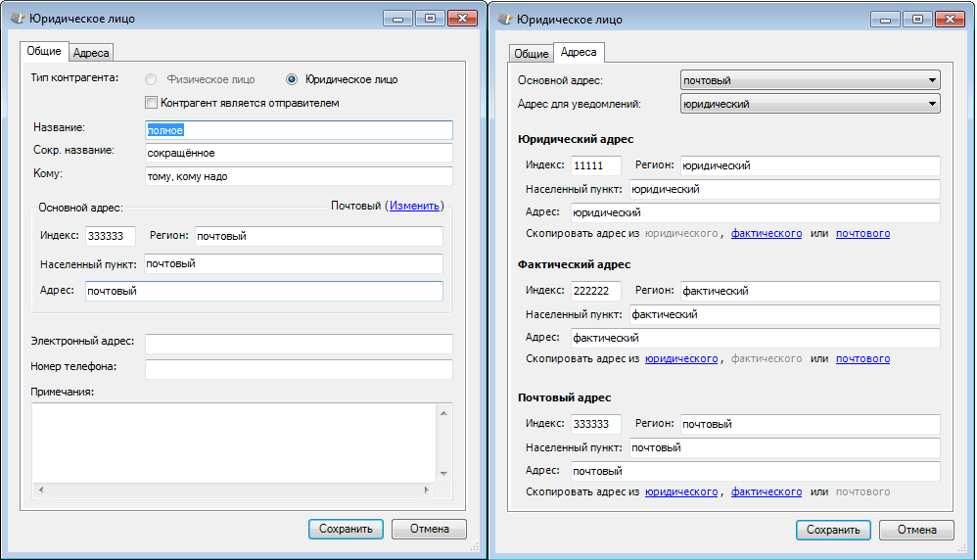
Task: Click the Изменить link next to Почтовый
Action: pos(415,206)
